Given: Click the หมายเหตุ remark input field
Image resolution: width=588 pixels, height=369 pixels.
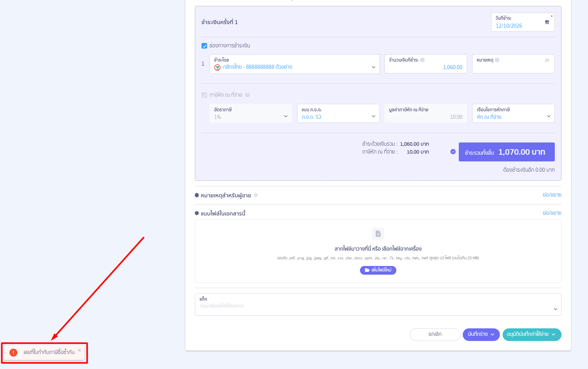Looking at the screenshot, I should [513, 64].
